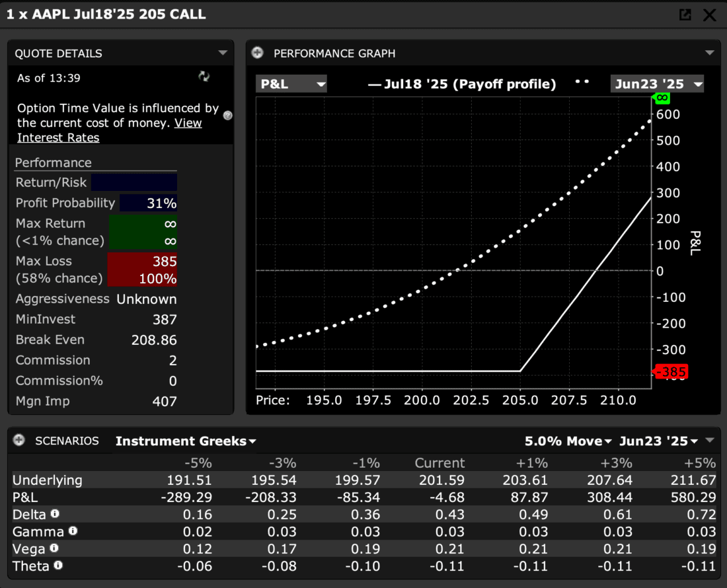Show info for Gamma
727x588 pixels.
click(73, 531)
